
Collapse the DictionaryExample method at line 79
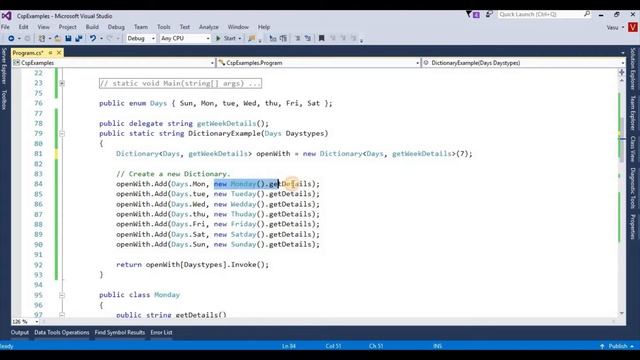coord(62,133)
